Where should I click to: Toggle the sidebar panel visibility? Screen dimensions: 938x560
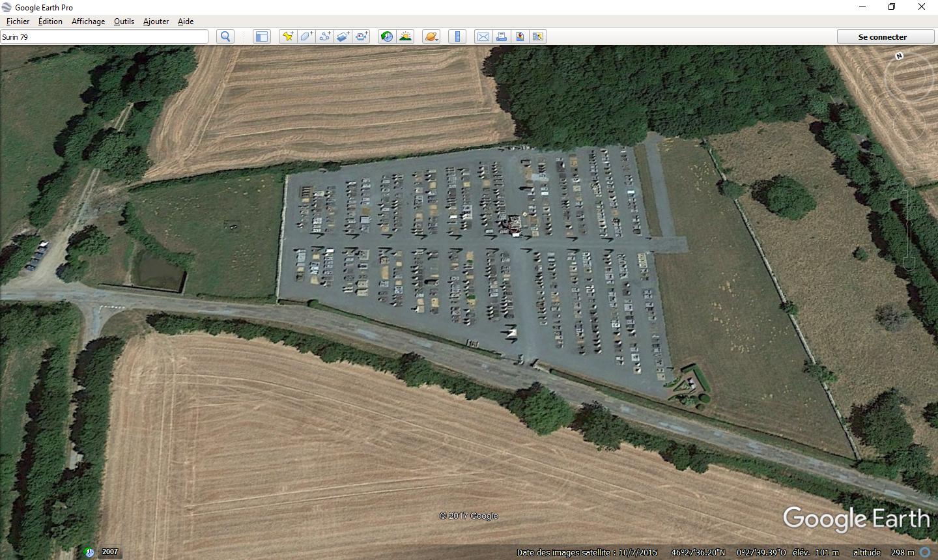pos(261,36)
